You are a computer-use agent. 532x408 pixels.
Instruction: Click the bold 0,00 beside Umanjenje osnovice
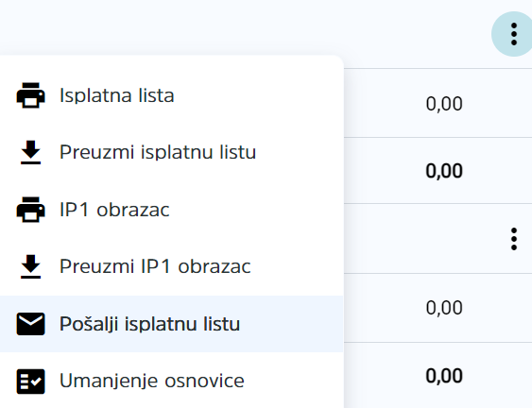(x=444, y=376)
